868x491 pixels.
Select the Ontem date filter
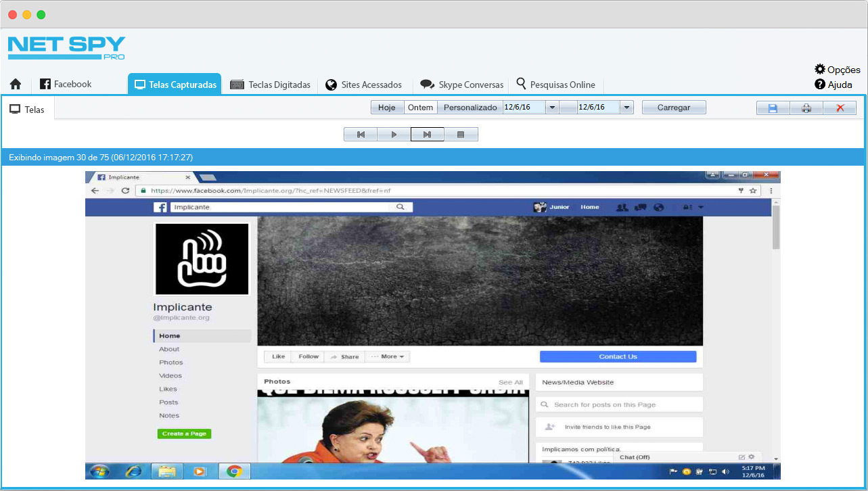pyautogui.click(x=420, y=108)
